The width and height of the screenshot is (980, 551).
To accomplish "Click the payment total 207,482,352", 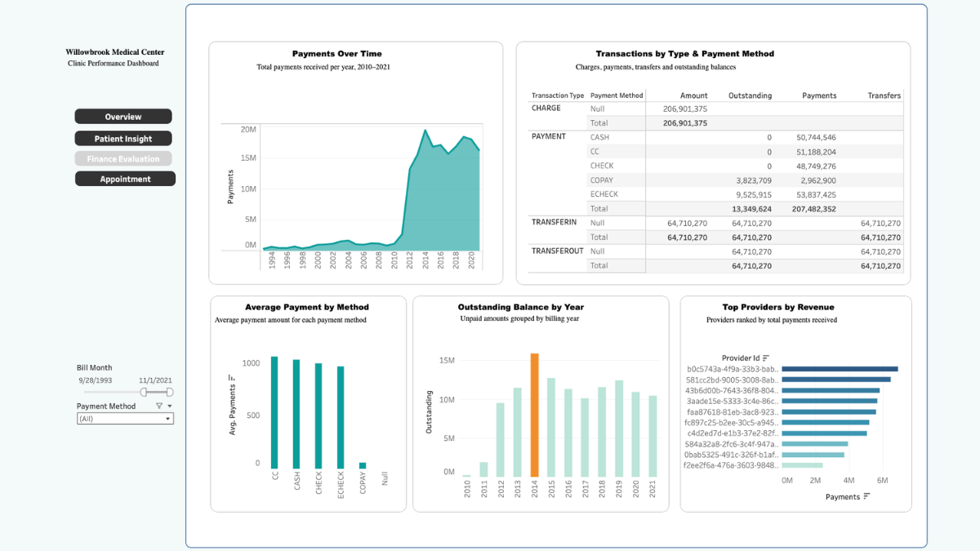I will point(813,209).
